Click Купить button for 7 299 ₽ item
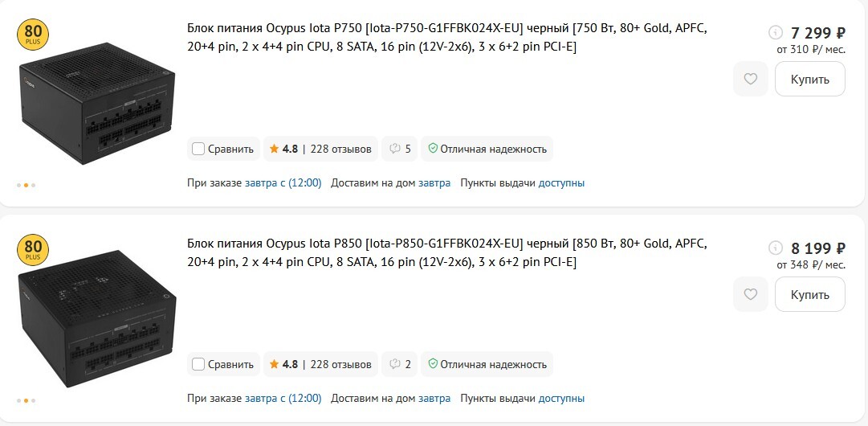868x426 pixels. point(809,79)
